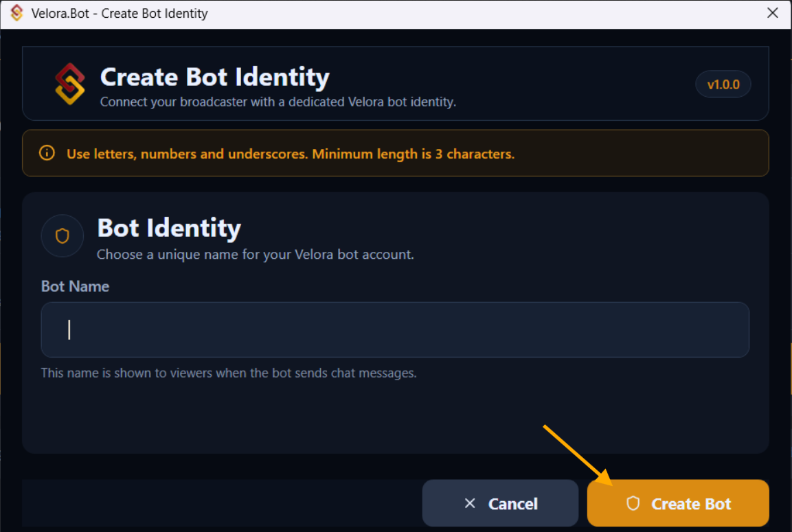Click the "Bot Name" field label
This screenshot has width=792, height=532.
(x=75, y=286)
